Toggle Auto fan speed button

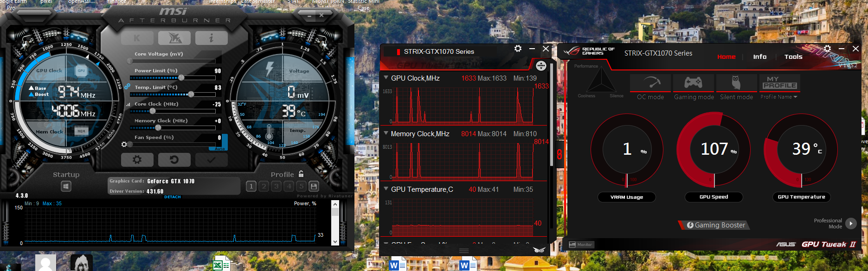(220, 149)
